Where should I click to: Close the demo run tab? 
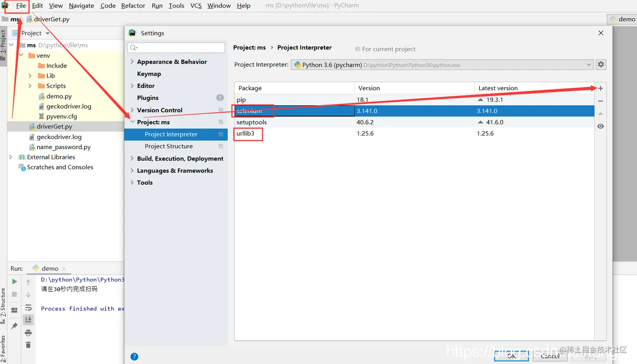point(64,269)
